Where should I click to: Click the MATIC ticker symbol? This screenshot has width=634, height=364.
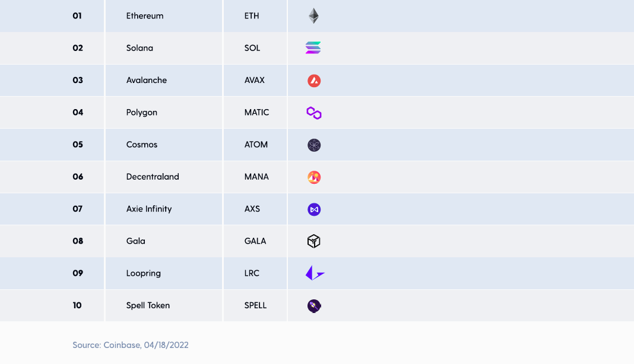pos(256,112)
